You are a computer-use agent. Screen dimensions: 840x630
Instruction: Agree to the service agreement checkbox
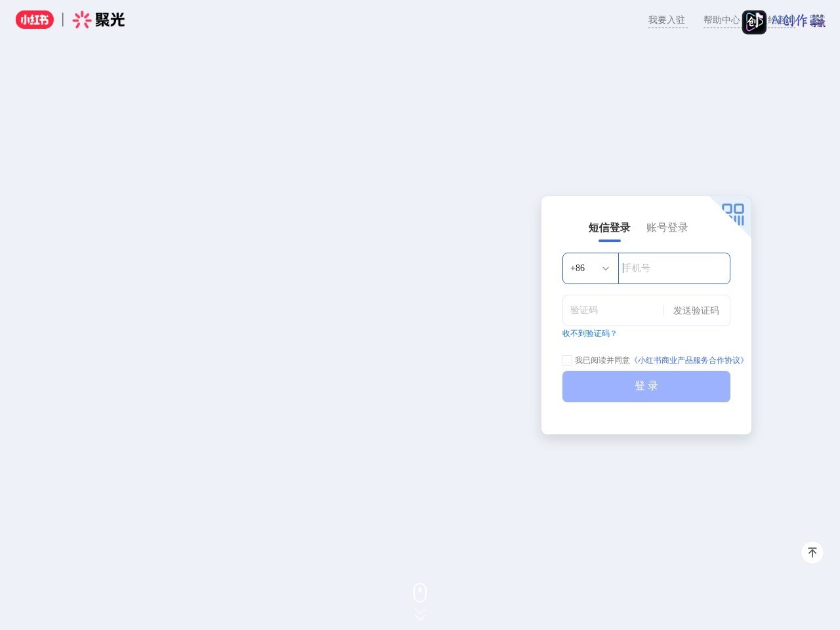[x=567, y=360]
